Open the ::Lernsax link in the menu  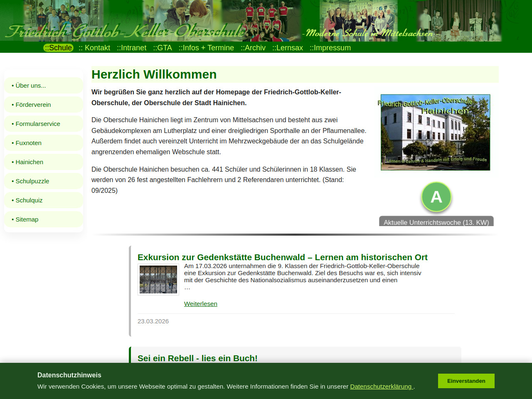coord(288,48)
